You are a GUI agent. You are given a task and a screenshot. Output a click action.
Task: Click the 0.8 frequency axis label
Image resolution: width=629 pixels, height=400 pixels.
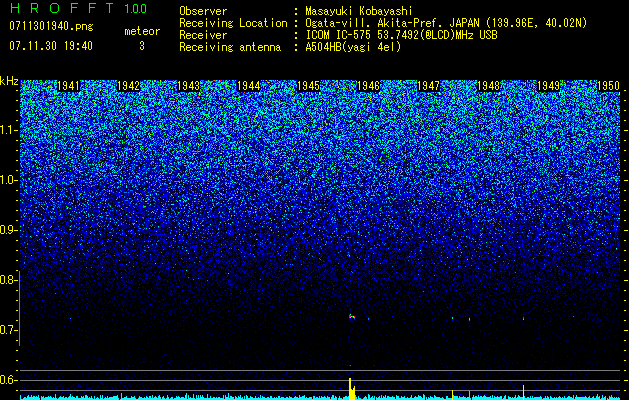(x=7, y=280)
